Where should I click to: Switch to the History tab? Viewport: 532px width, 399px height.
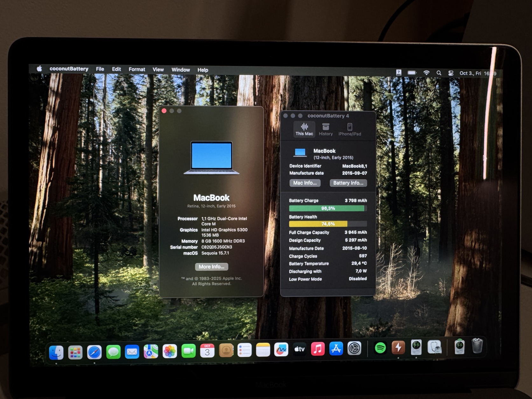pyautogui.click(x=325, y=130)
